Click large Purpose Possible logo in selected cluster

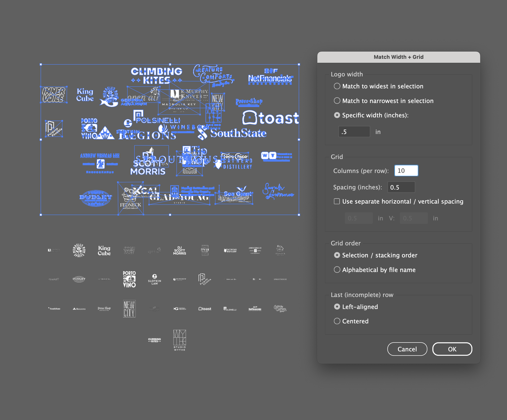point(54,129)
